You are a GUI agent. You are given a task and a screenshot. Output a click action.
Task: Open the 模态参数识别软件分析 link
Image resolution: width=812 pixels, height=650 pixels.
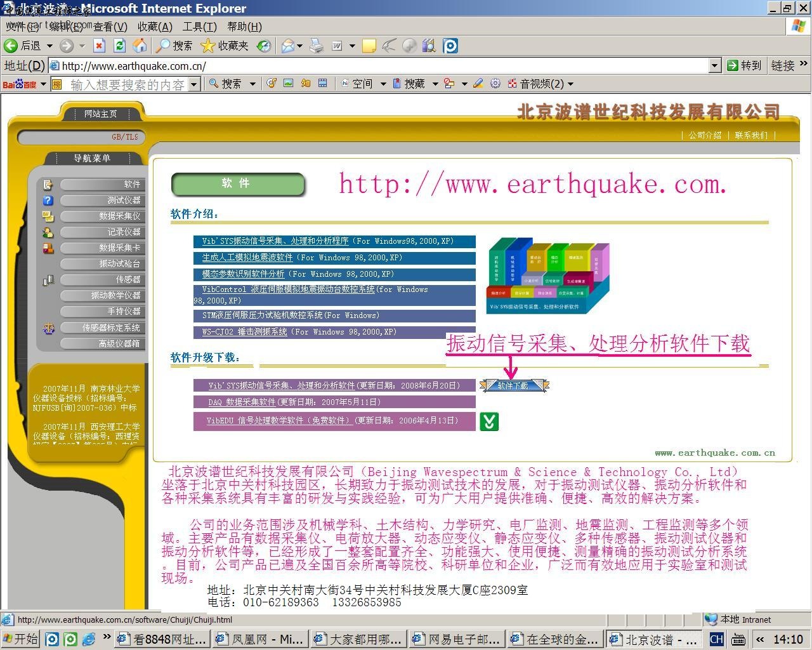243,274
